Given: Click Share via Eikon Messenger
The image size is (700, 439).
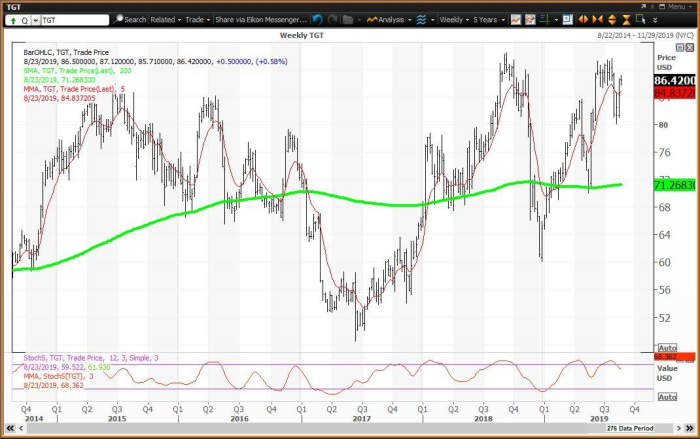Looking at the screenshot, I should [x=259, y=19].
